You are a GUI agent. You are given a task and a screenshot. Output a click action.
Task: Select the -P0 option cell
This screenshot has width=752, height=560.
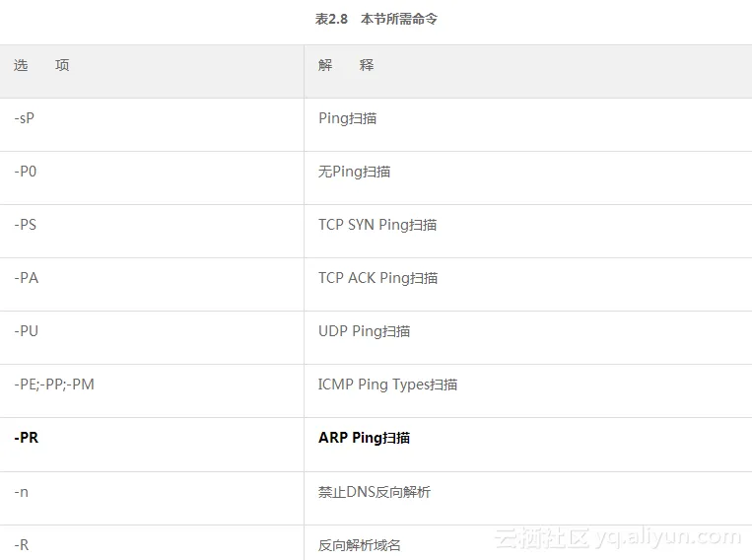26,172
